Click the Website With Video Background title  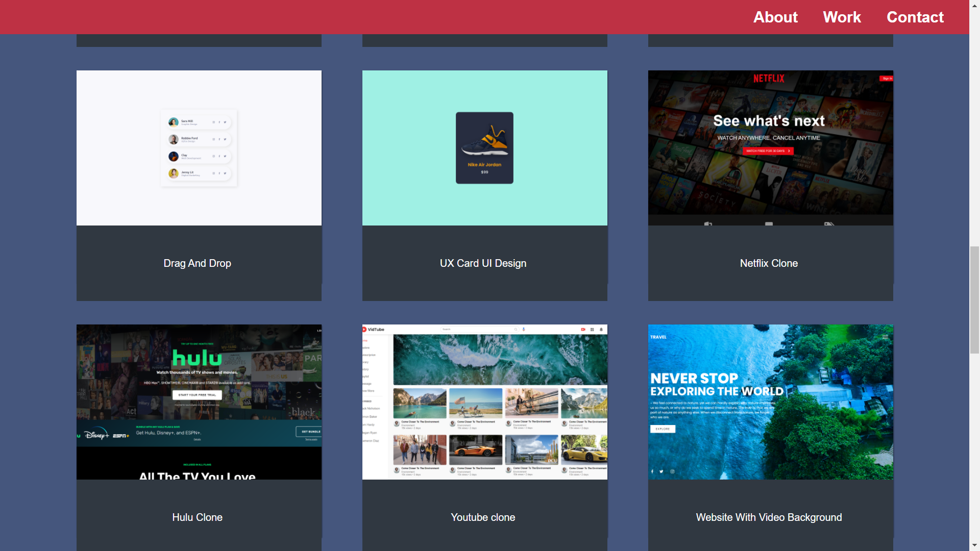[x=769, y=517]
